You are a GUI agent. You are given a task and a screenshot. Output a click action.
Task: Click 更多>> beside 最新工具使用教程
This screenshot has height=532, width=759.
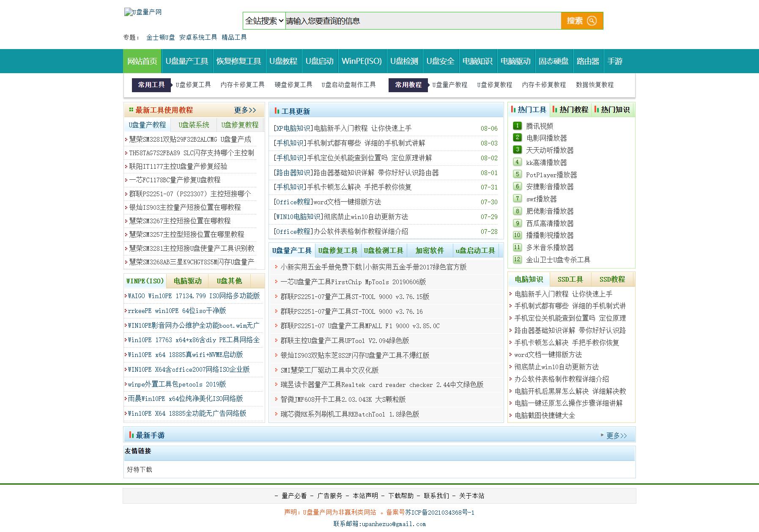[245, 110]
